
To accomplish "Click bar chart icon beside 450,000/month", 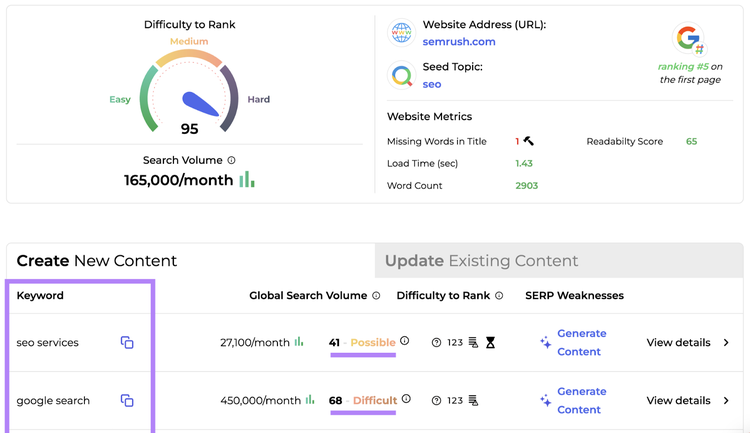I will click(310, 400).
